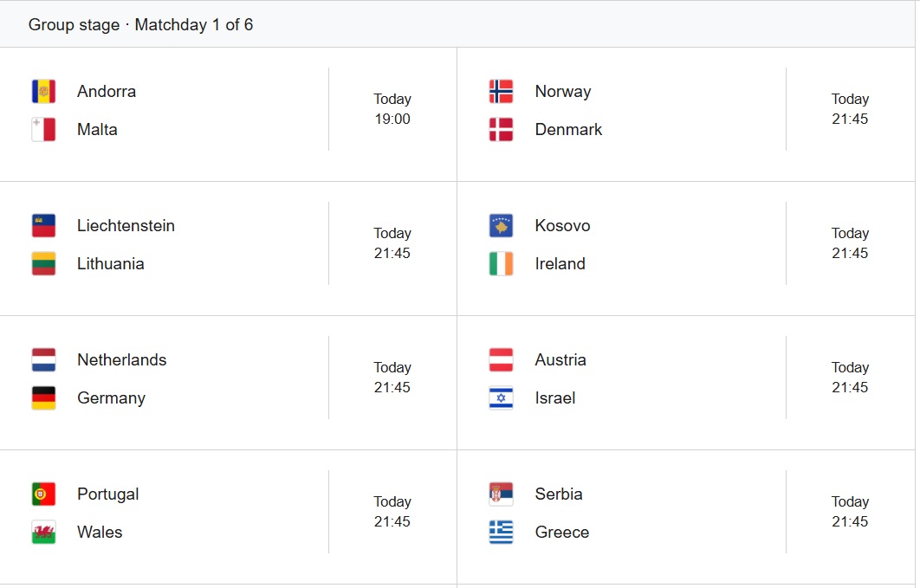Click the Liechtenstein flag icon
Image resolution: width=920 pixels, height=588 pixels.
pos(43,226)
